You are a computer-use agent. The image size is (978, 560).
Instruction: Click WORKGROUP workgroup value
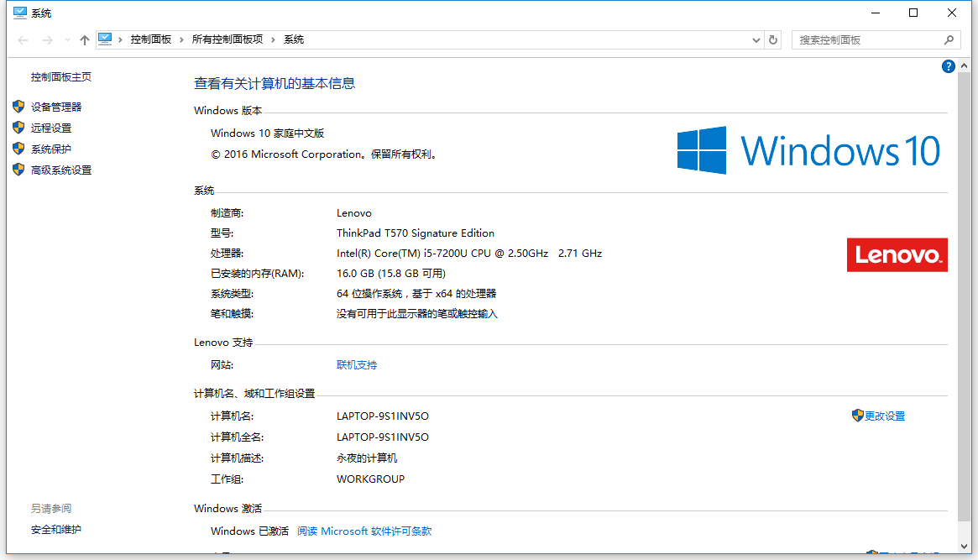coord(370,479)
